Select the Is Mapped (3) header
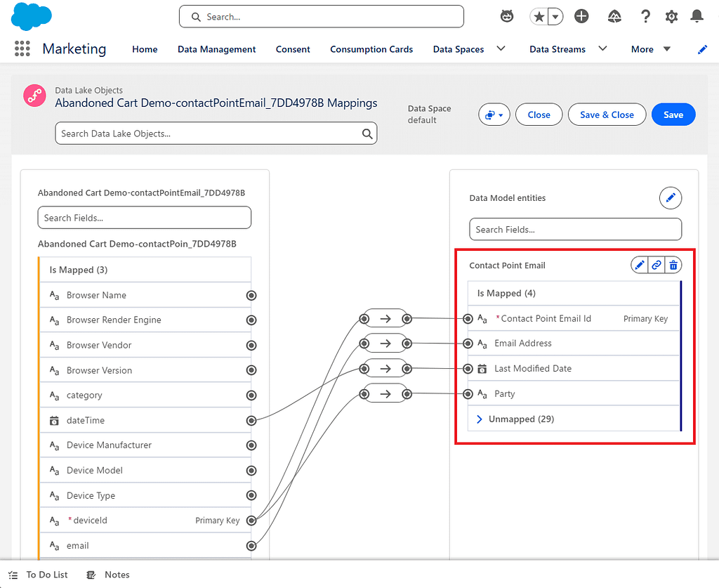 (x=145, y=270)
